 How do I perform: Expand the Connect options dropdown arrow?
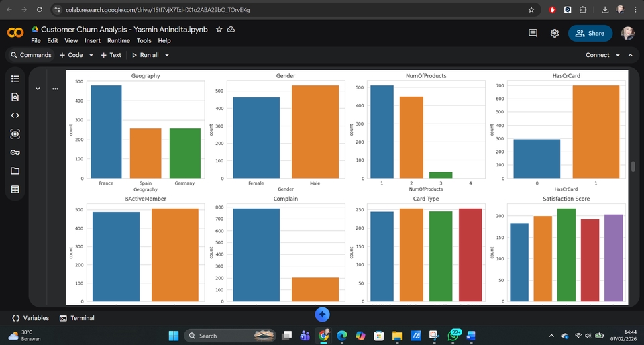(x=618, y=55)
